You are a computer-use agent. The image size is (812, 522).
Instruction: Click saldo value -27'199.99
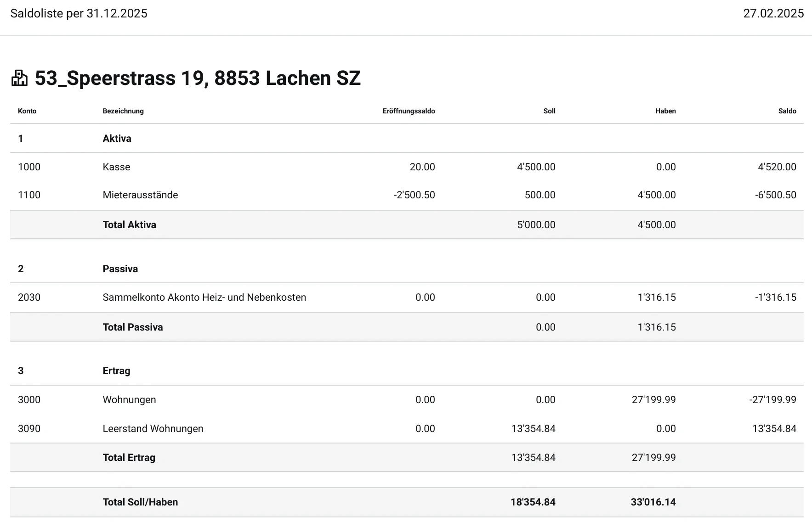pyautogui.click(x=772, y=400)
